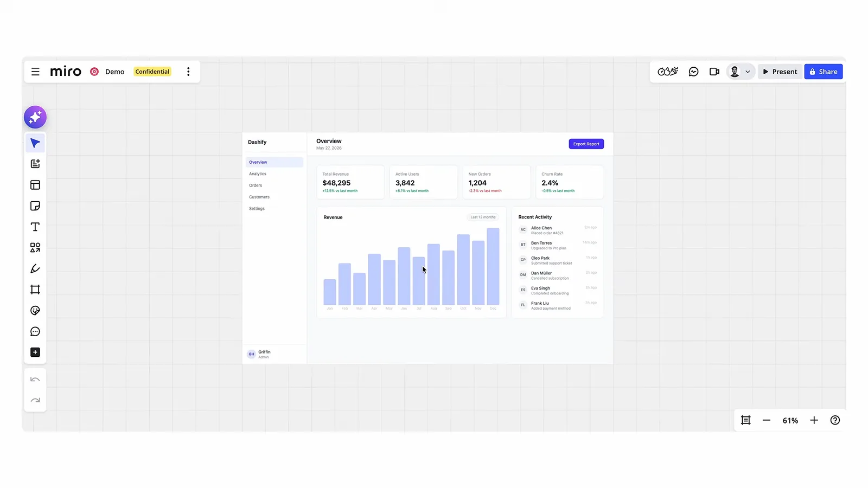Open the AI notes tool in the sidebar
This screenshot has height=488, width=868.
(x=35, y=164)
